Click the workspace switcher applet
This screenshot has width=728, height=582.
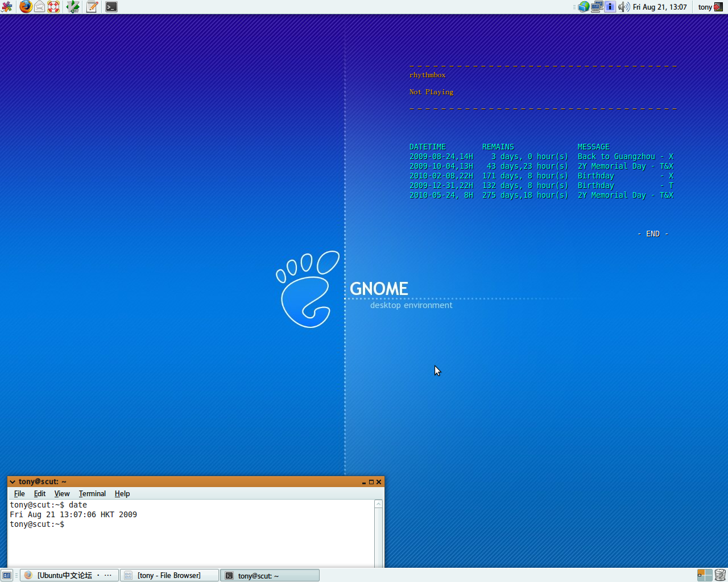pyautogui.click(x=705, y=575)
